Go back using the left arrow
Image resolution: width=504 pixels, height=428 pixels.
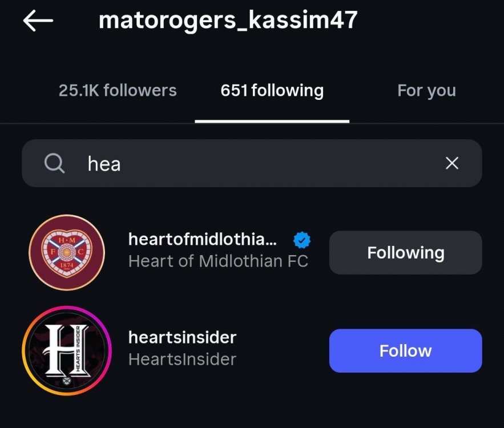(38, 21)
